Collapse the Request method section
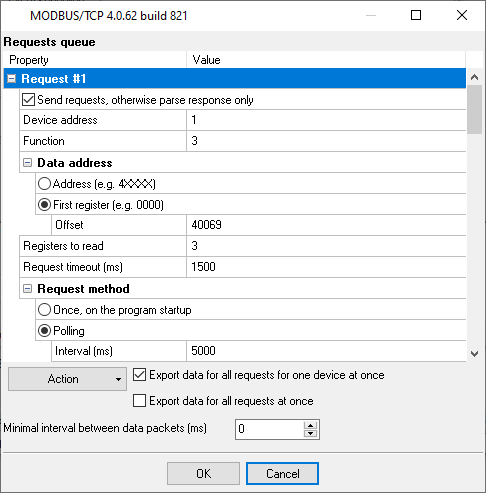 click(x=28, y=289)
